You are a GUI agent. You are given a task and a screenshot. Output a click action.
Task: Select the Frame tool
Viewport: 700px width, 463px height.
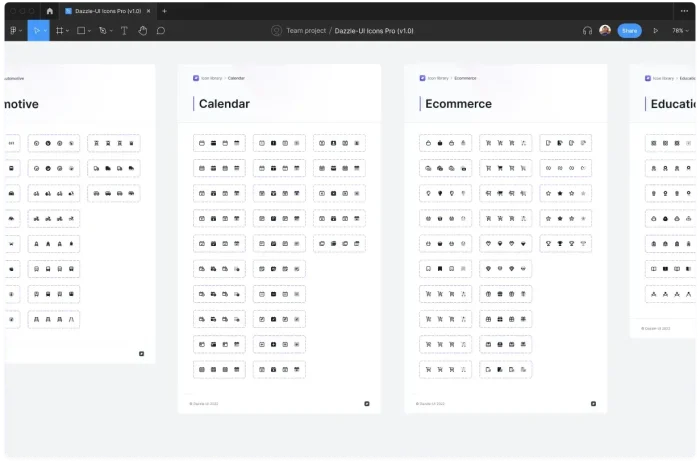(59, 31)
